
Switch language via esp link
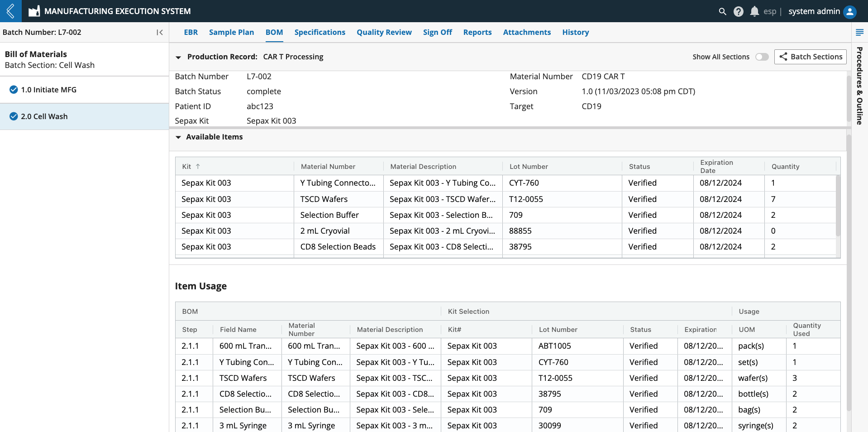tap(770, 11)
